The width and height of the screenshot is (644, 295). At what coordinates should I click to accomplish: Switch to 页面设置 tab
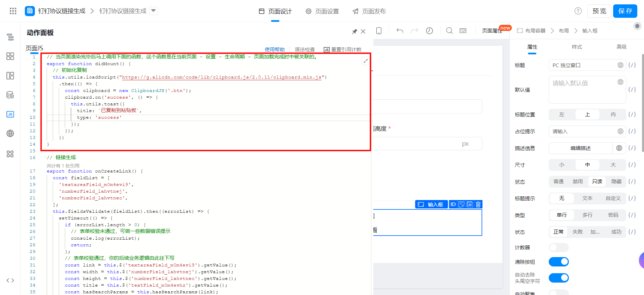tap(322, 11)
